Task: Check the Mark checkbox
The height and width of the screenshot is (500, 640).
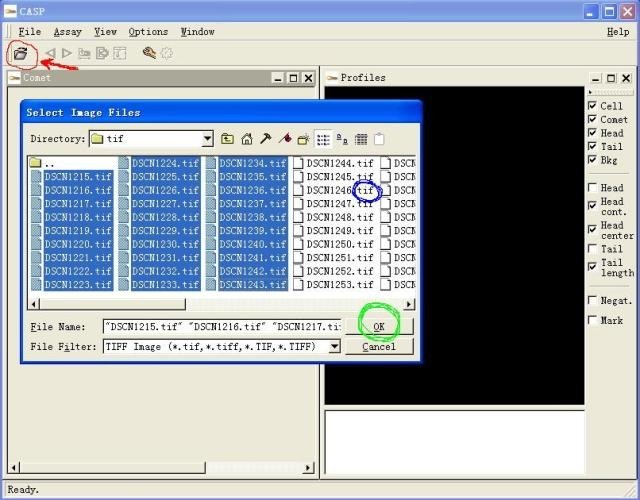Action: point(593,321)
